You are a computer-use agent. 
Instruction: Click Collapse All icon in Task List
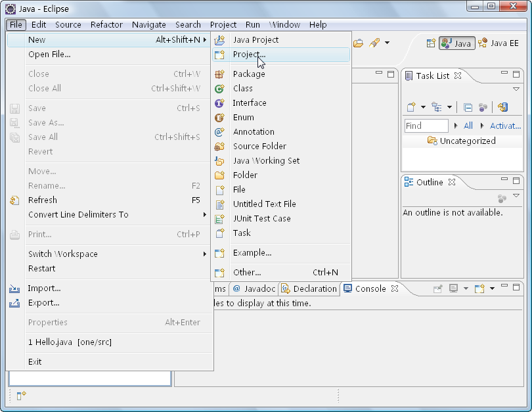point(468,107)
